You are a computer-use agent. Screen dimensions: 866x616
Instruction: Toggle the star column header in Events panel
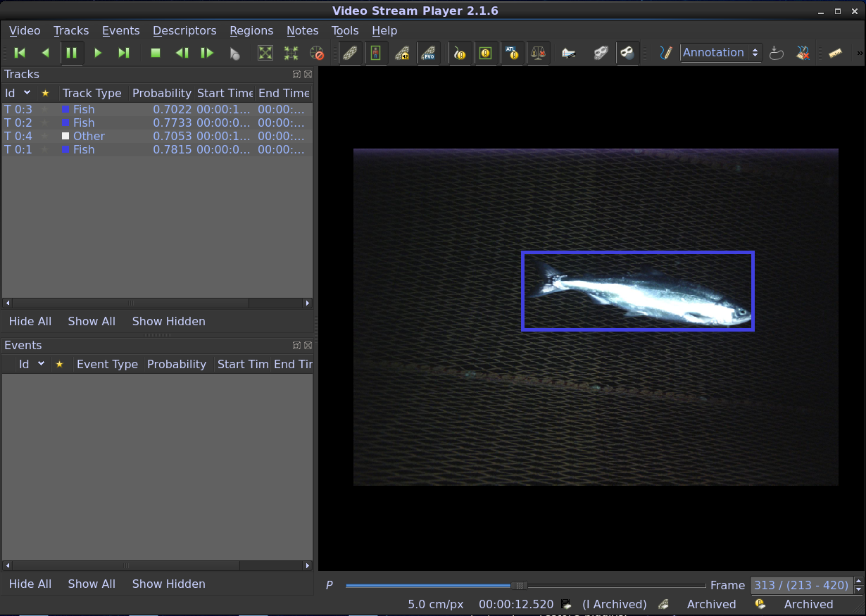pos(60,364)
